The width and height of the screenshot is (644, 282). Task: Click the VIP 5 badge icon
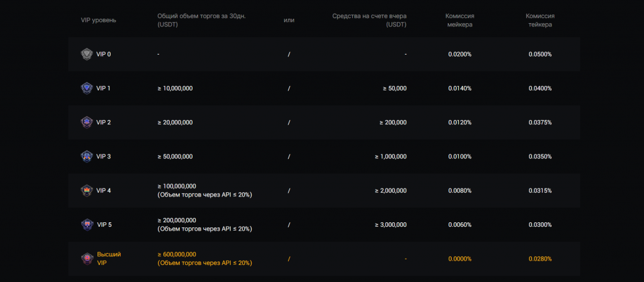point(86,224)
